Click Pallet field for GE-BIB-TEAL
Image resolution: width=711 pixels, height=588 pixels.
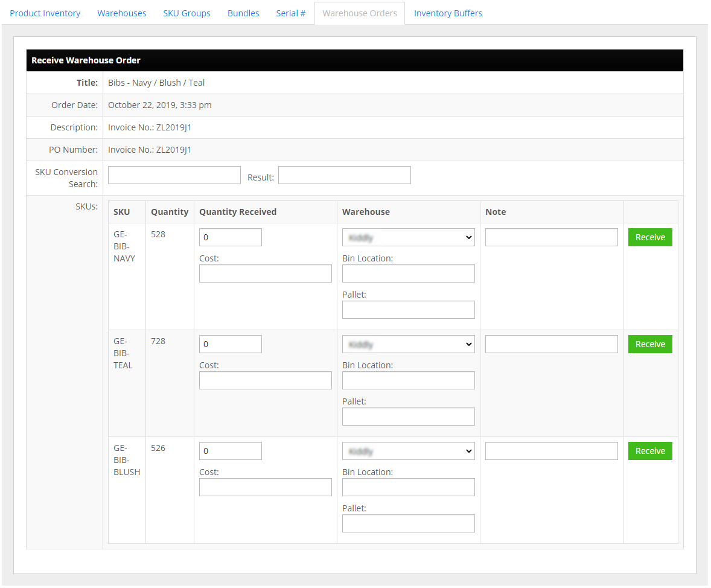click(408, 417)
